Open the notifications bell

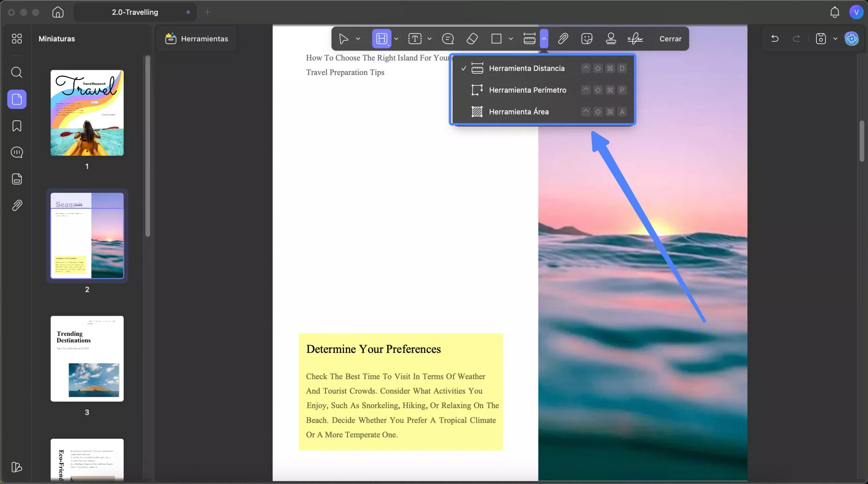tap(834, 12)
